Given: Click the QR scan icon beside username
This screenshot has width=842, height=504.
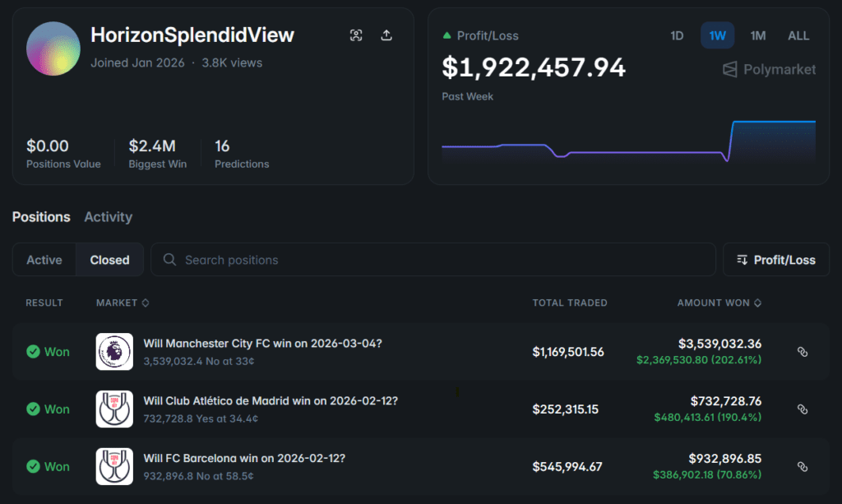Looking at the screenshot, I should [356, 35].
